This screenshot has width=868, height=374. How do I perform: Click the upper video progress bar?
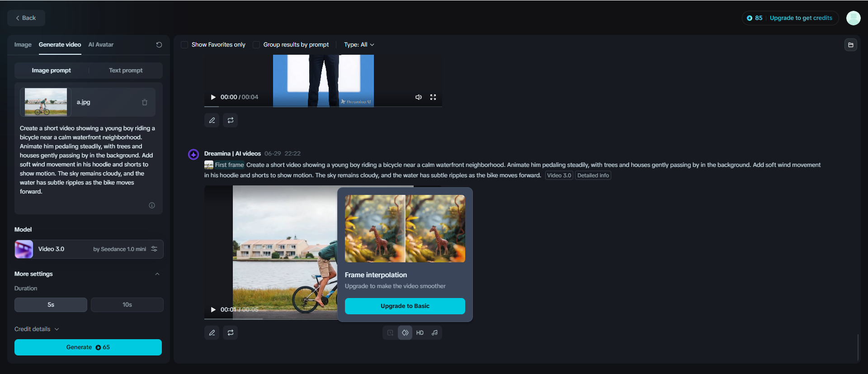coord(323,106)
